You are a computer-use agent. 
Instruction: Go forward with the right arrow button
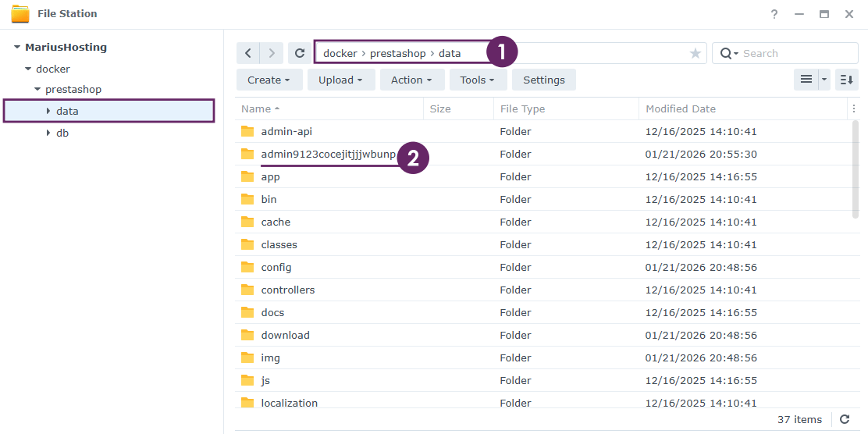272,53
